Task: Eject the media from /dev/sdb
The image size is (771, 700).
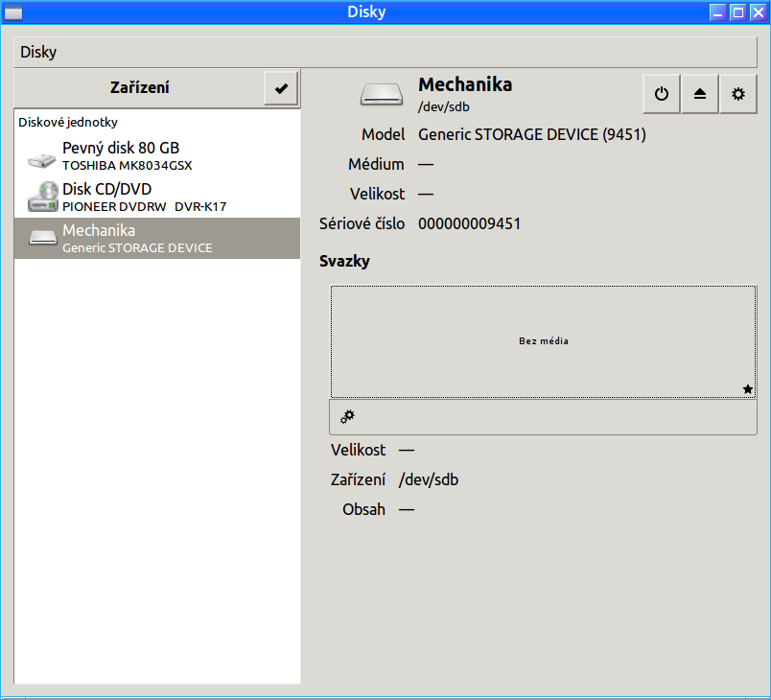Action: click(x=700, y=94)
